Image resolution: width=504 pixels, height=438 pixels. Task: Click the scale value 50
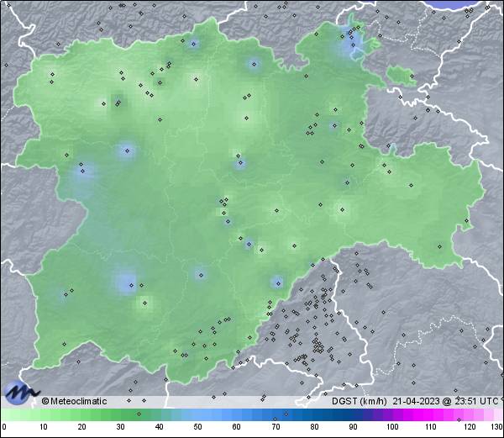(197, 427)
